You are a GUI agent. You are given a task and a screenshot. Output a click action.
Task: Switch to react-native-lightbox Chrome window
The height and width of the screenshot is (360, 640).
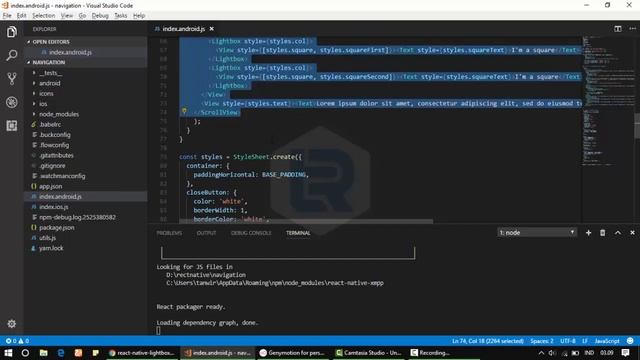pos(141,353)
